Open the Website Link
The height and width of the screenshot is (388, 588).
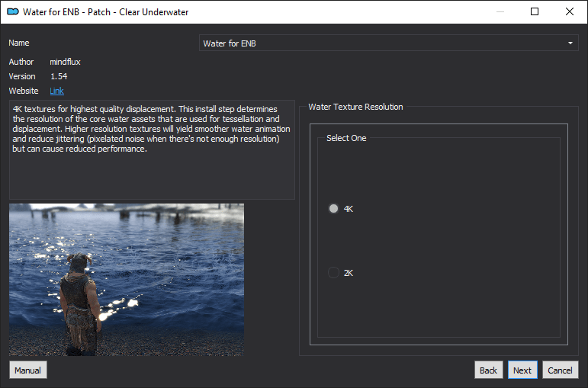[x=56, y=91]
